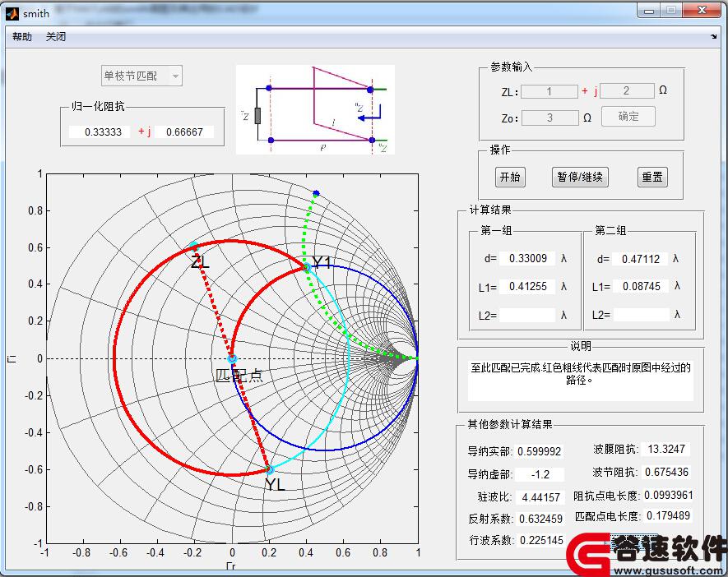Open the 帮助 menu
Screen dimensions: 728x577
tap(22, 37)
